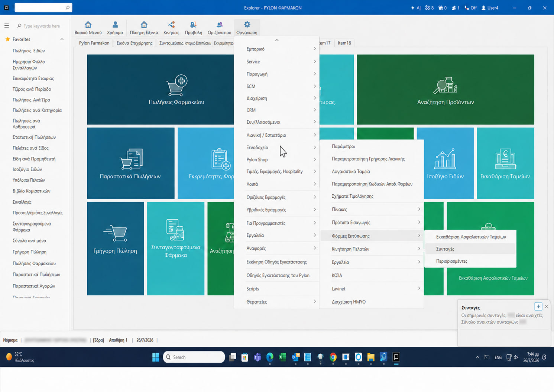Click the Χρήσιμα person icon
The width and height of the screenshot is (554, 392).
(115, 25)
